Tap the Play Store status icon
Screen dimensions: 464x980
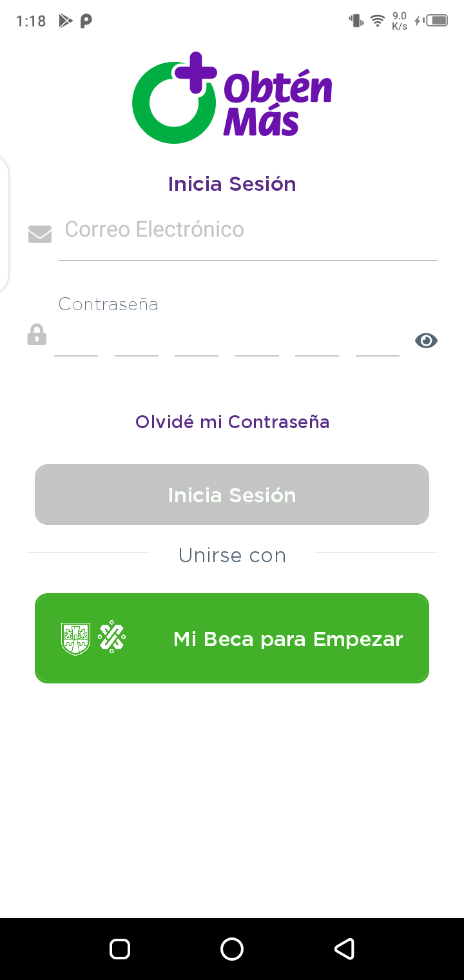(65, 21)
